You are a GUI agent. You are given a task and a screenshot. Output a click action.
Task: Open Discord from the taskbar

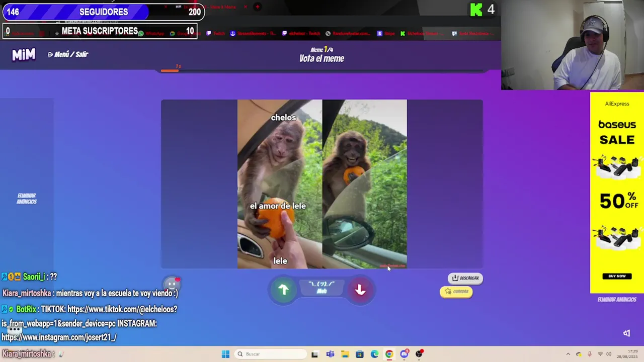tap(404, 354)
